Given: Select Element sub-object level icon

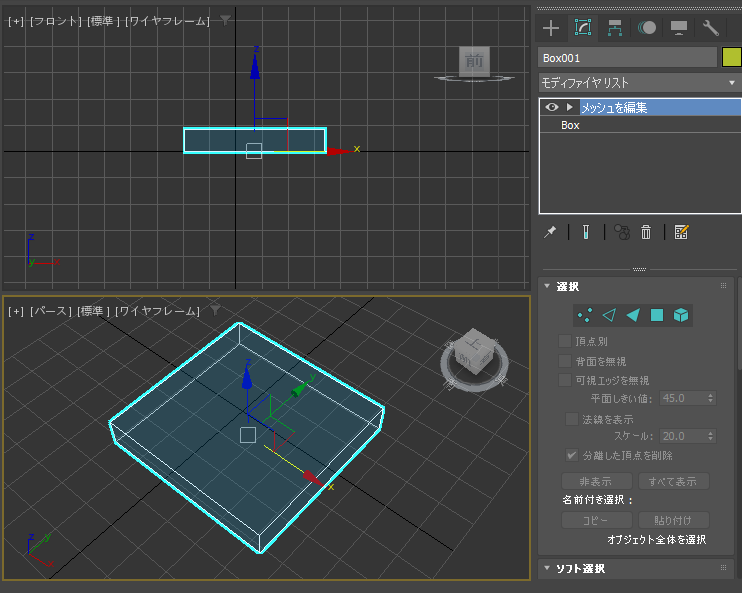Looking at the screenshot, I should [x=681, y=315].
